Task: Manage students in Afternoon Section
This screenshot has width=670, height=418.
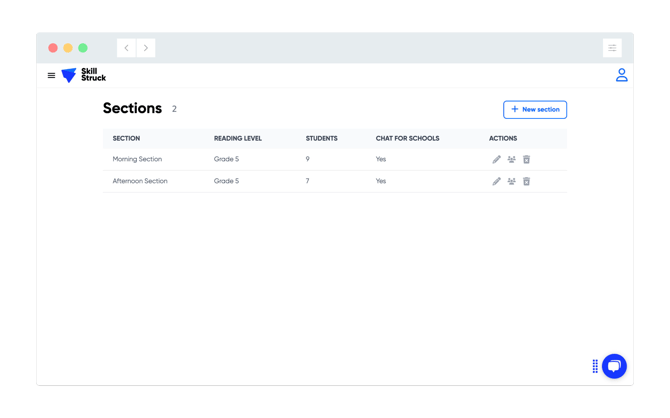Action: pos(511,181)
